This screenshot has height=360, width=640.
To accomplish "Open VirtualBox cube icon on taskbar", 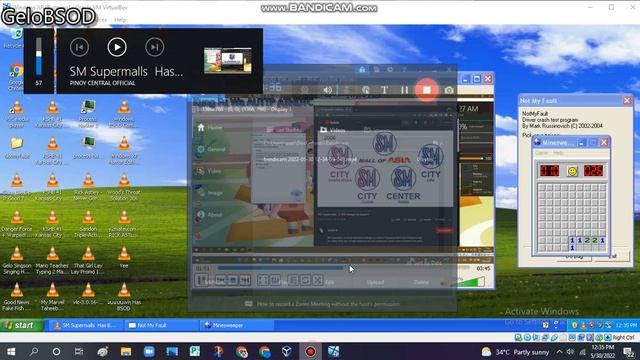I will point(287,351).
